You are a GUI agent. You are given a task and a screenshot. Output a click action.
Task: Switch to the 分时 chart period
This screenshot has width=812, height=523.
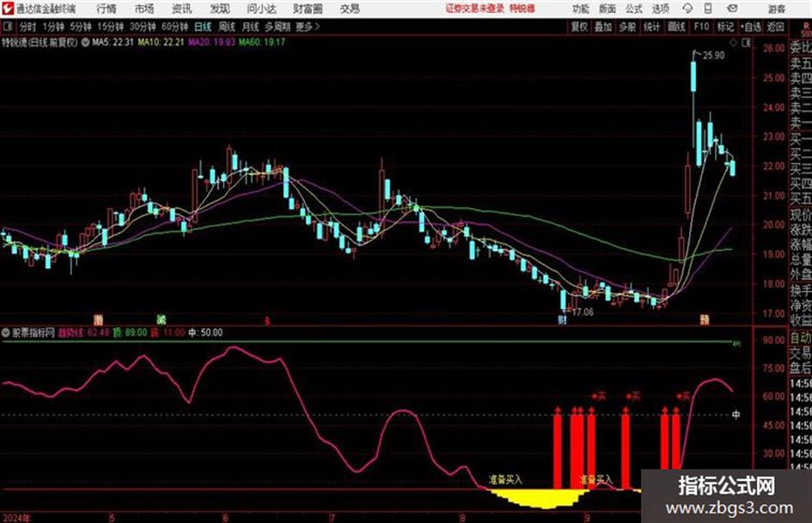click(28, 27)
